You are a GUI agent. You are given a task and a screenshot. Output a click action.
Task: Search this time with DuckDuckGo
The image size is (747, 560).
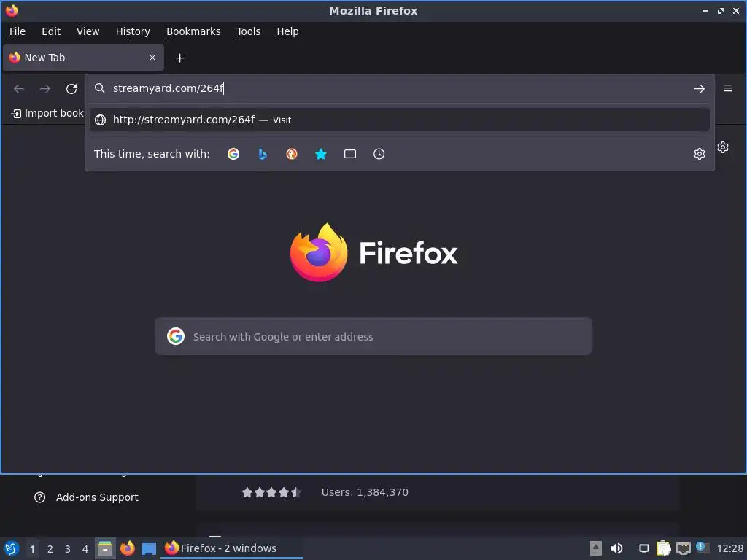pyautogui.click(x=292, y=154)
